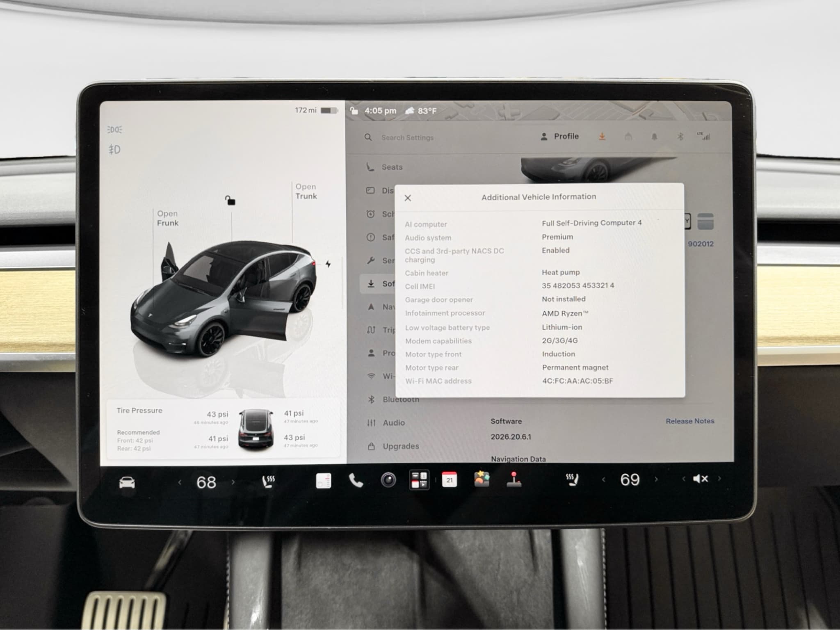Tap Open Frunk on the car view

[168, 218]
